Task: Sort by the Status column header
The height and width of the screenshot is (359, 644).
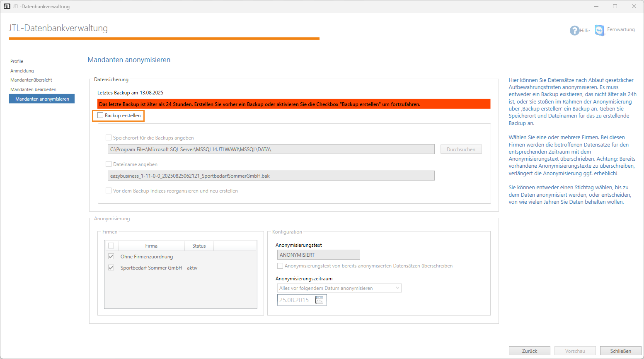Action: [199, 246]
